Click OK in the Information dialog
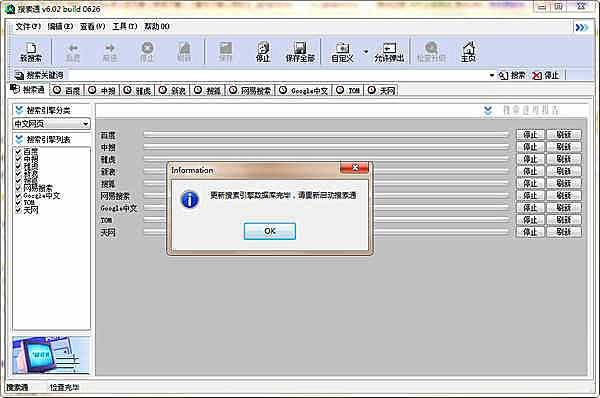This screenshot has width=600, height=398. (270, 231)
